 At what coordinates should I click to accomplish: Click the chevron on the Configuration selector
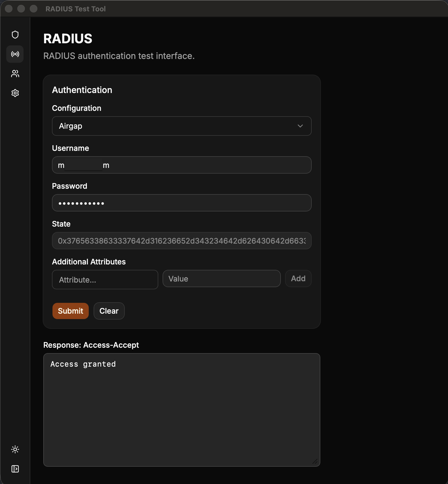(x=300, y=126)
